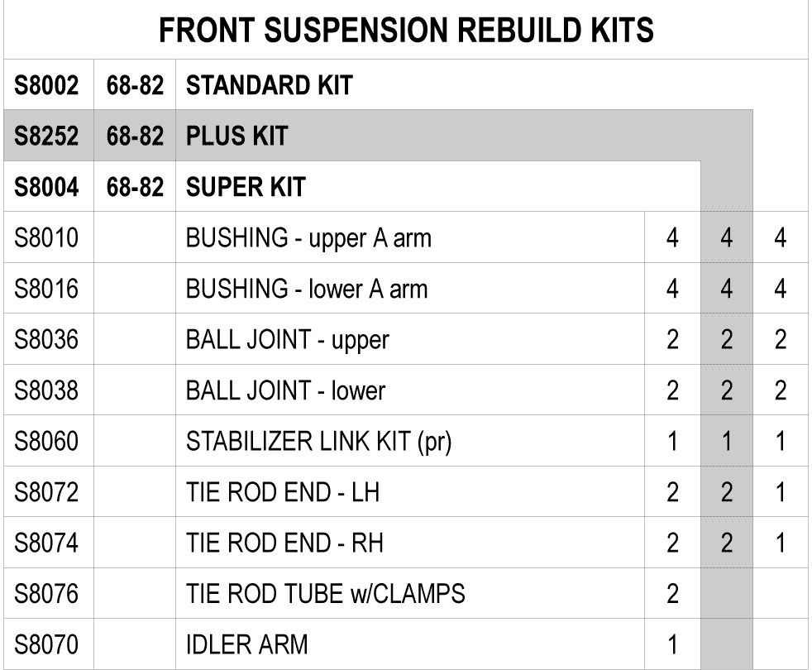Image resolution: width=812 pixels, height=670 pixels.
Task: Click the S8072 part number
Action: pyautogui.click(x=46, y=492)
